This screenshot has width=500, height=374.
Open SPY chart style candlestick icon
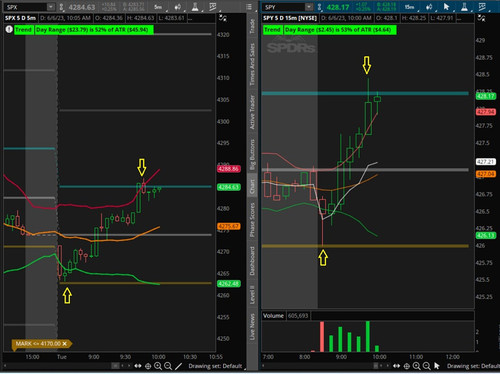[429, 7]
